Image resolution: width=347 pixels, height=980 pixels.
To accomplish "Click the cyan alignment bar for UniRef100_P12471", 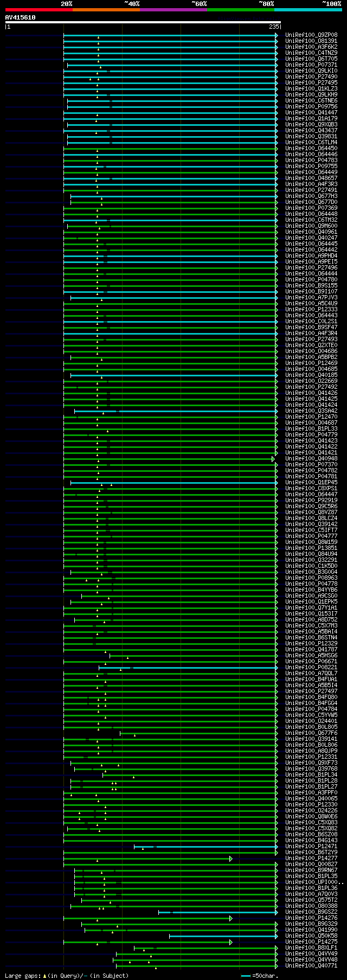I will tap(206, 847).
